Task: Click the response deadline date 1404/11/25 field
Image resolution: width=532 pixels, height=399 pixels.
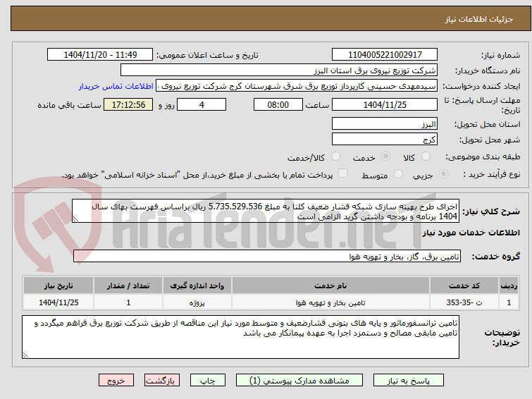Action: (x=385, y=104)
